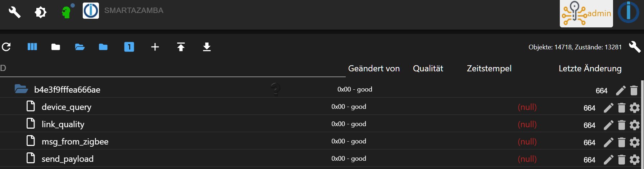The image size is (644, 169).
Task: Open object browser wrench settings at right
Action: click(x=635, y=47)
